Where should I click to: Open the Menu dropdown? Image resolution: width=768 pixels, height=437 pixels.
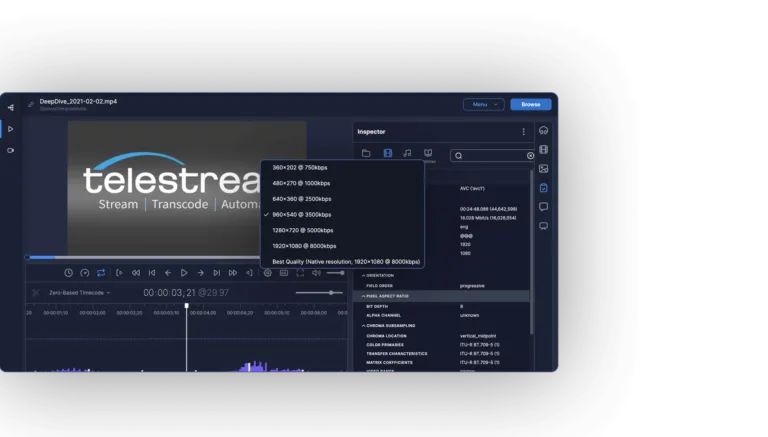[483, 104]
